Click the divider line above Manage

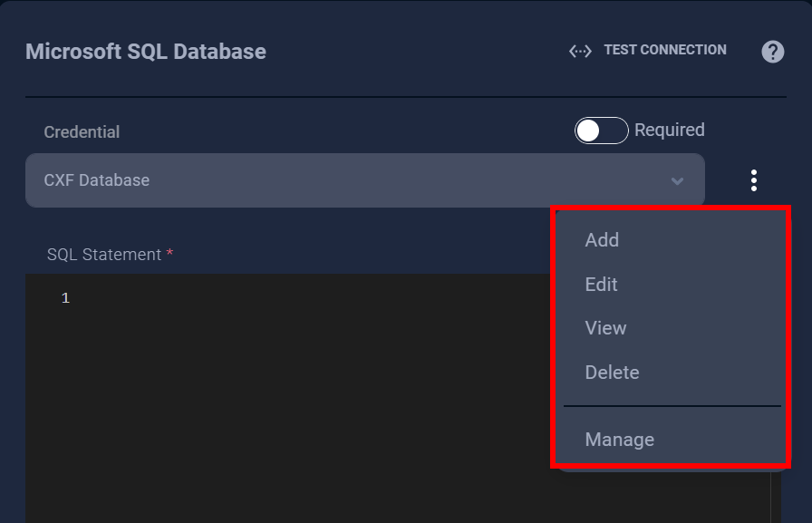coord(672,406)
